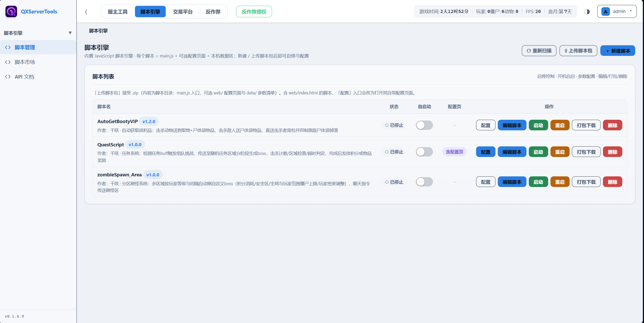Image resolution: width=644 pixels, height=323 pixels.
Task: Open API 文档 in the sidebar
Action: pyautogui.click(x=38, y=77)
